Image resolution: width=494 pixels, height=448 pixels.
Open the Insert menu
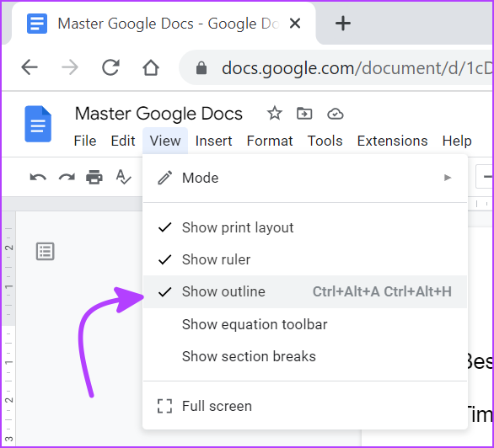(213, 141)
